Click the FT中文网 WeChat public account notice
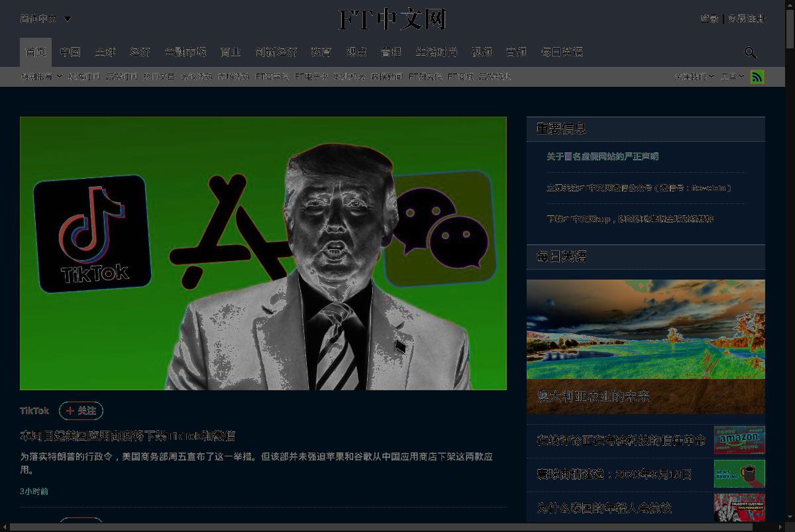The width and height of the screenshot is (795, 532). tap(639, 188)
